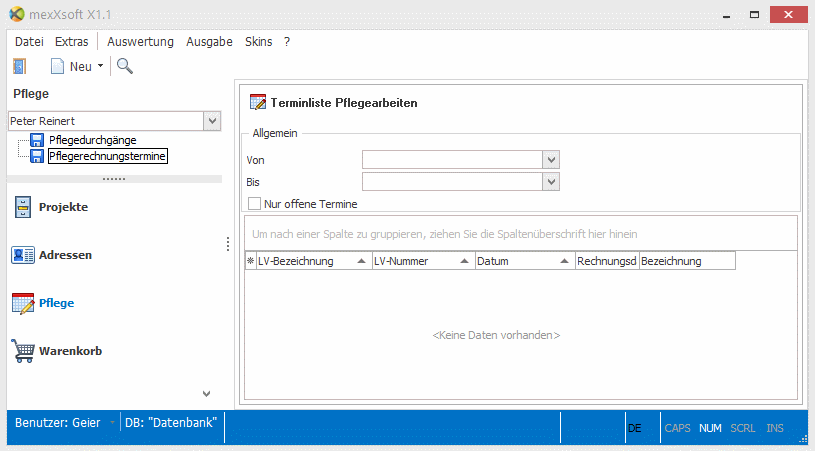This screenshot has height=451, width=815.
Task: Click the SCRL status indicator
Action: pos(742,428)
